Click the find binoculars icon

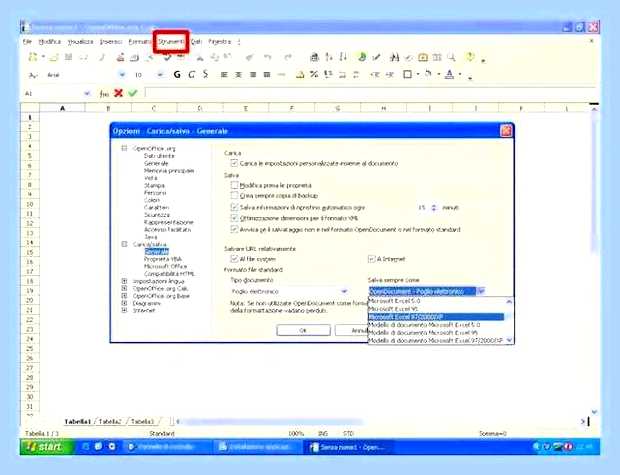(394, 57)
